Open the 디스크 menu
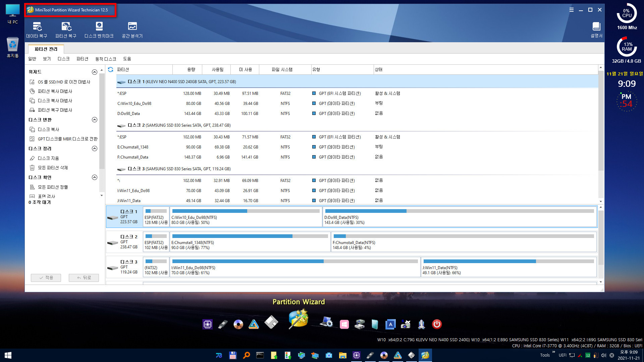 (x=63, y=59)
